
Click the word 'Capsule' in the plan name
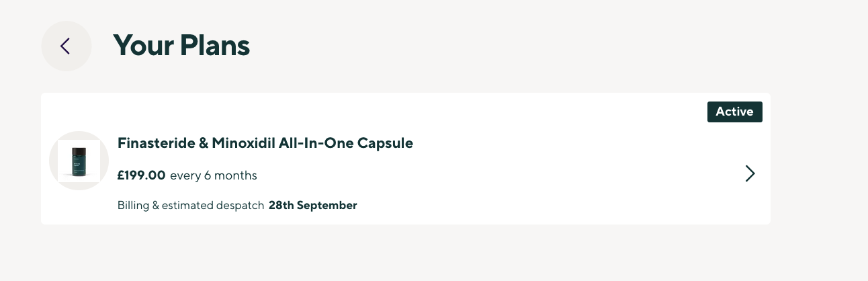coord(386,143)
